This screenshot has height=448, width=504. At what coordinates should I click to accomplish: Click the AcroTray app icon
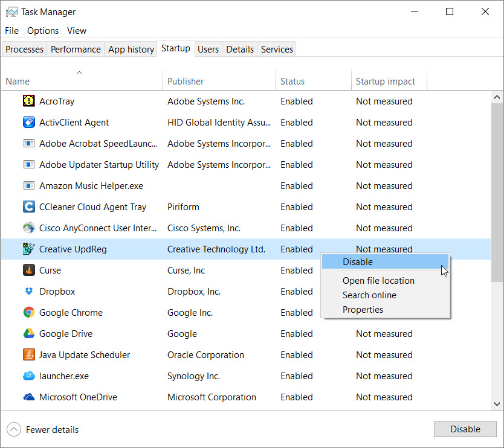28,101
